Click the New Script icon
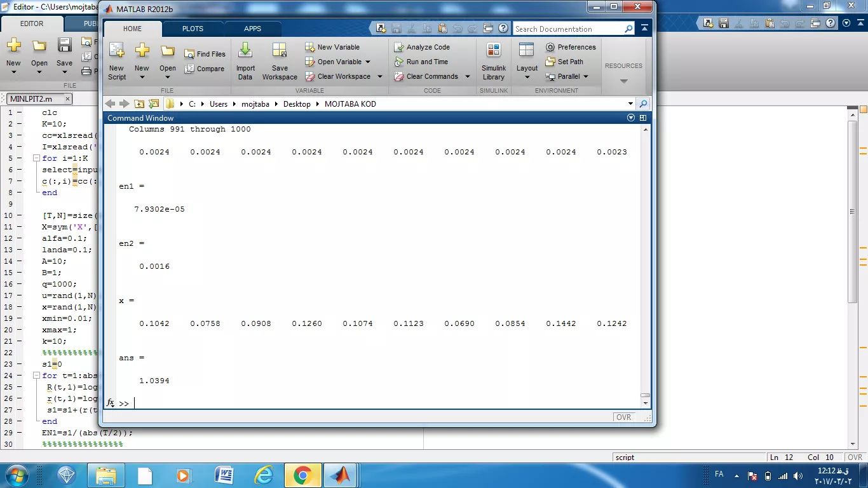The height and width of the screenshot is (488, 868). pyautogui.click(x=117, y=51)
